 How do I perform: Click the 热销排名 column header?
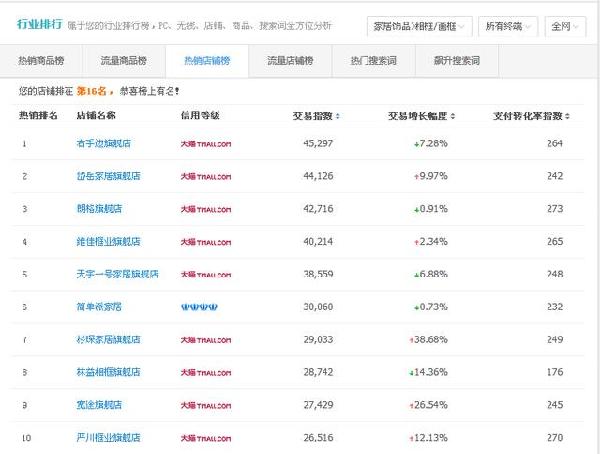(38, 116)
